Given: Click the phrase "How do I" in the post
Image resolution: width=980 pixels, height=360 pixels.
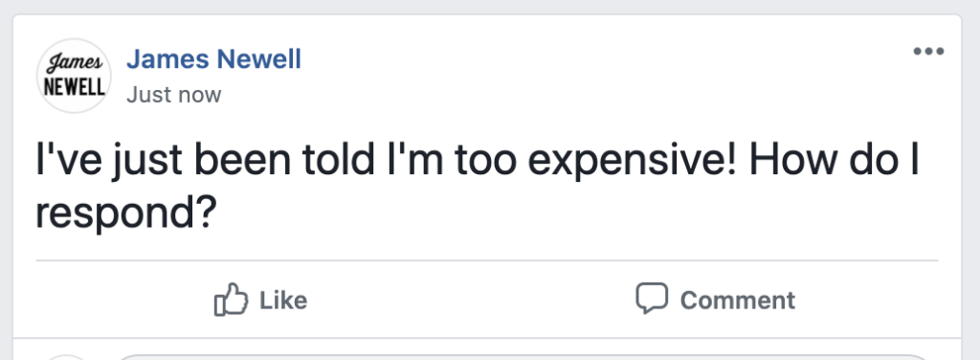Looking at the screenshot, I should tap(835, 160).
